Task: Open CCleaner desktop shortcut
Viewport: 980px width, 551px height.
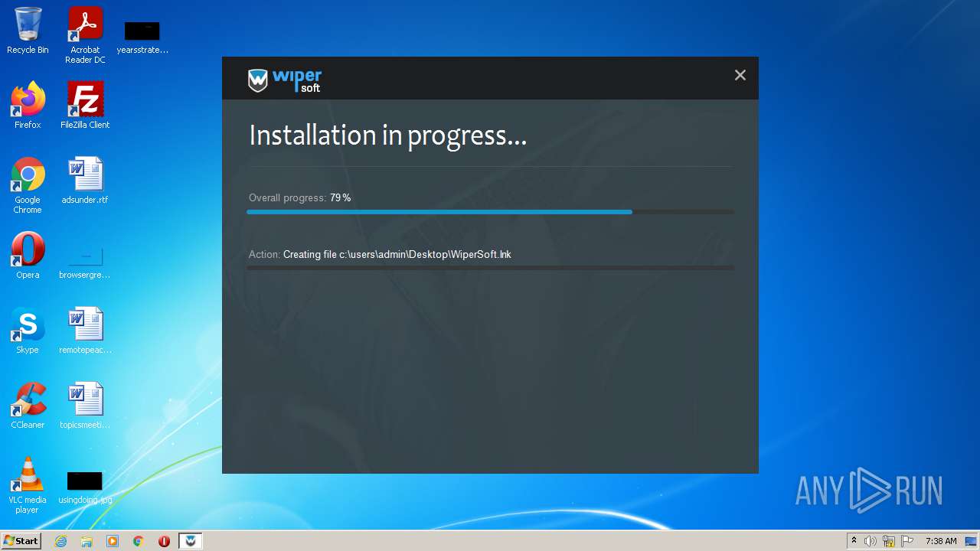Action: pos(28,406)
